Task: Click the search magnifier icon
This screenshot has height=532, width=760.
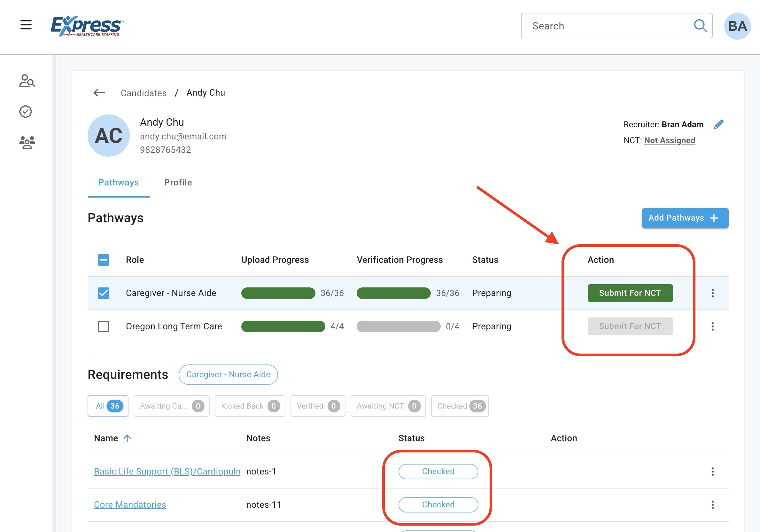Action: 700,26
